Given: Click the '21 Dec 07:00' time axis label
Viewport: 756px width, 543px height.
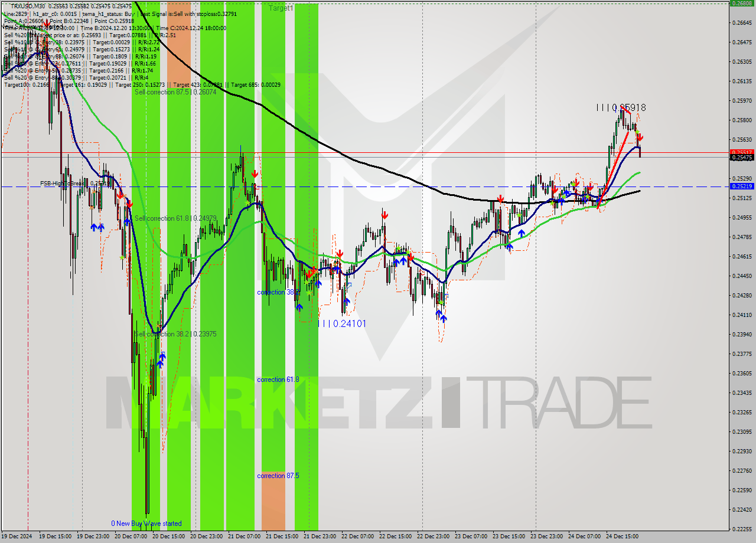Looking at the screenshot, I should coord(244,537).
